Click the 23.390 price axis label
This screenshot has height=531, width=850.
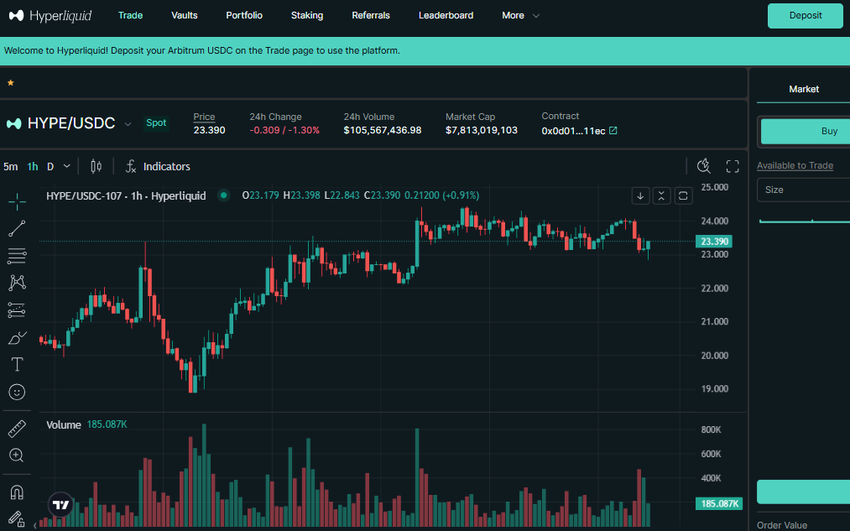tap(714, 242)
